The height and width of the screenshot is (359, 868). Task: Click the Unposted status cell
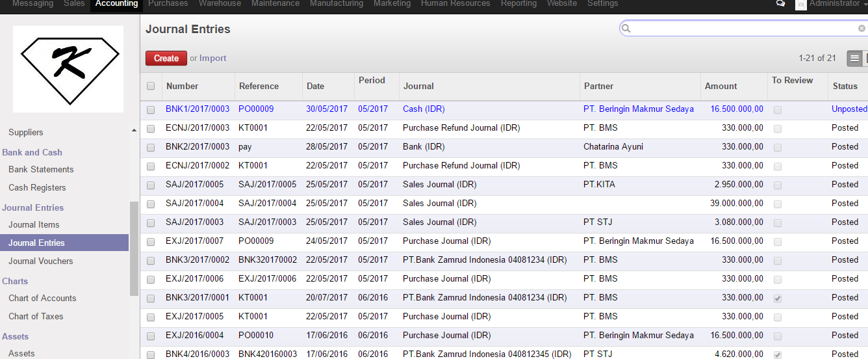(849, 109)
